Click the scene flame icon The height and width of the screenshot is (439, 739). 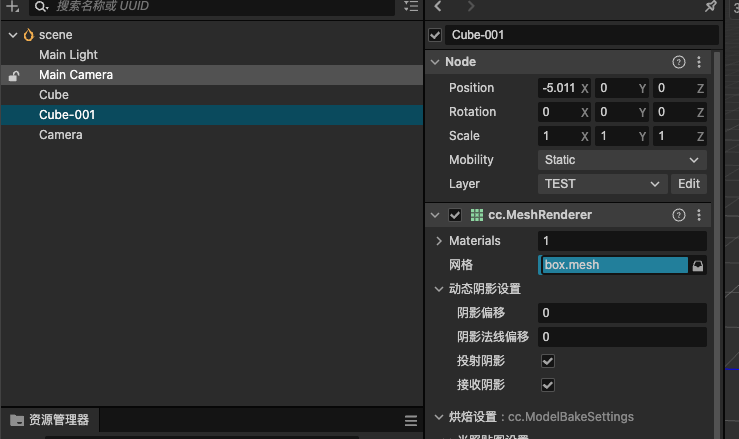coord(29,35)
